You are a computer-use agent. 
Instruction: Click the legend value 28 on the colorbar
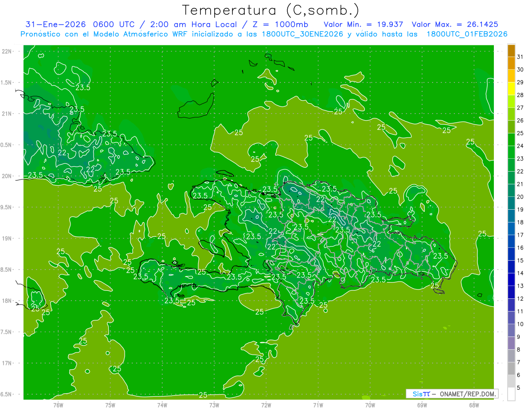click(x=520, y=95)
